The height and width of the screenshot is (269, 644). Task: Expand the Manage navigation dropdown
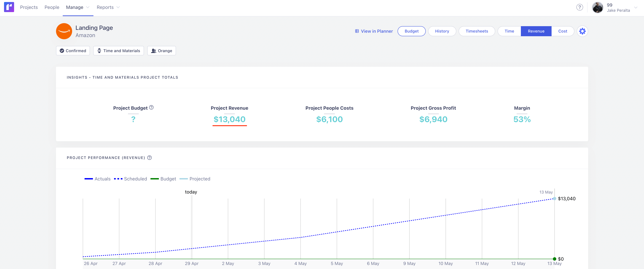click(78, 7)
